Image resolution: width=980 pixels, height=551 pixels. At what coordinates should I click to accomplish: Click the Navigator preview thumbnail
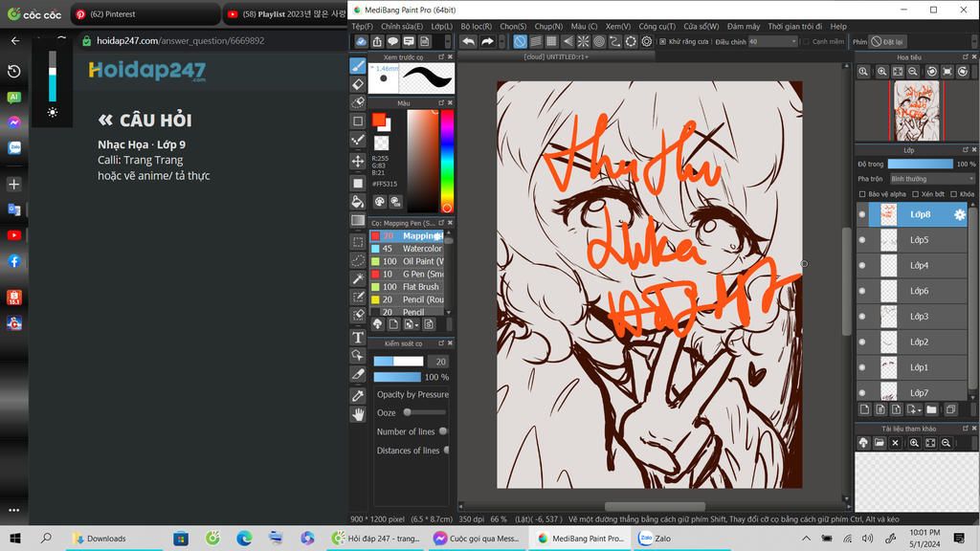(x=916, y=111)
